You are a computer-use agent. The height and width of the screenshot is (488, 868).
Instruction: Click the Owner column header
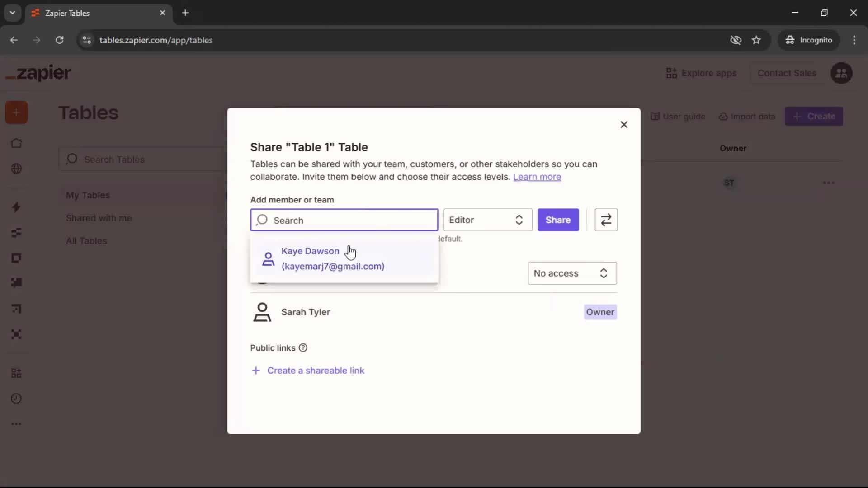tap(733, 148)
